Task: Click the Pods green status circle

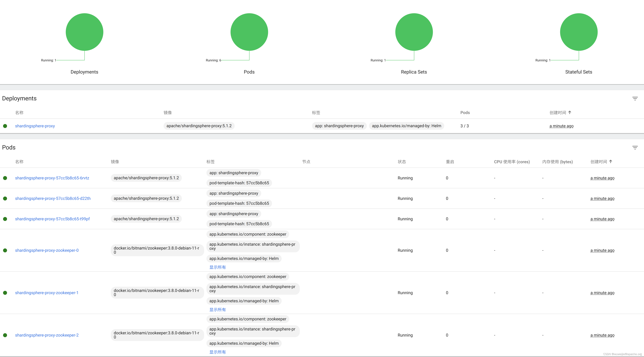Action: point(249,32)
